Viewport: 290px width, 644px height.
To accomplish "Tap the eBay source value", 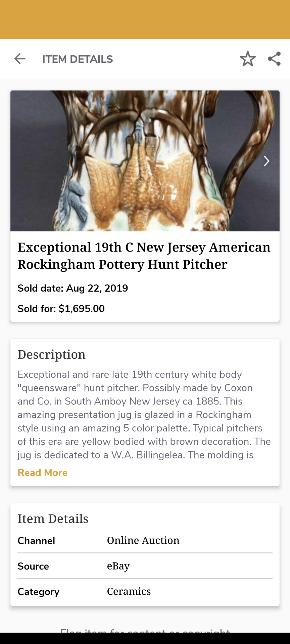I will coord(118,566).
